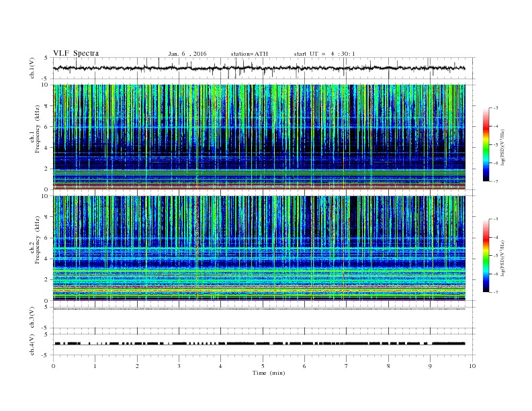The width and height of the screenshot is (532, 411).
Task: Click the start UT time label
Action: [x=324, y=54]
